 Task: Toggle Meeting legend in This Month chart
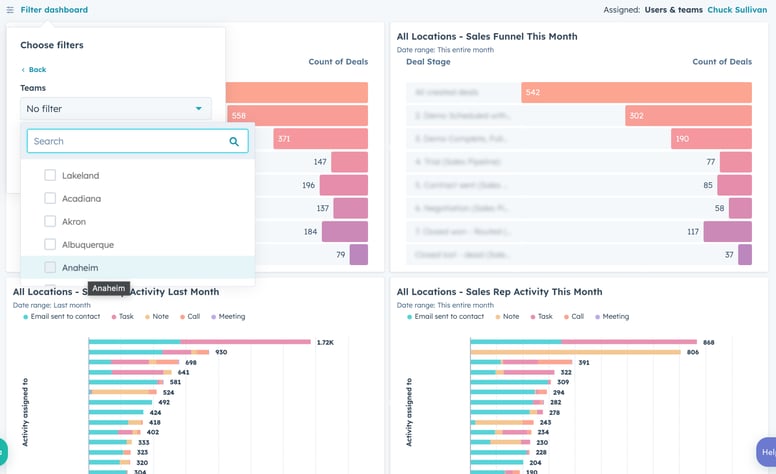click(612, 317)
